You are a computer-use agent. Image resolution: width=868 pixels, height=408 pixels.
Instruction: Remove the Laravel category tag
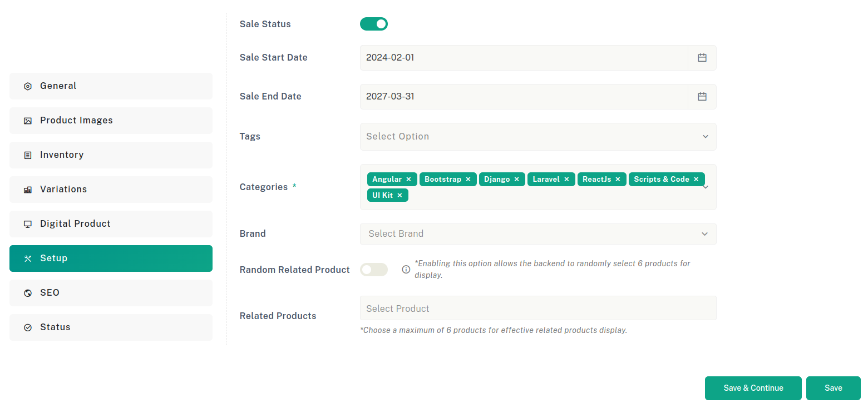tap(566, 180)
